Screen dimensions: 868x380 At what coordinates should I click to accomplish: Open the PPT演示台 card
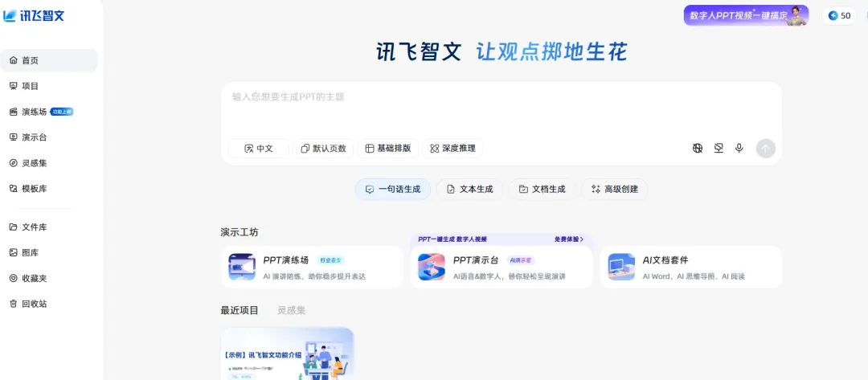(x=502, y=268)
